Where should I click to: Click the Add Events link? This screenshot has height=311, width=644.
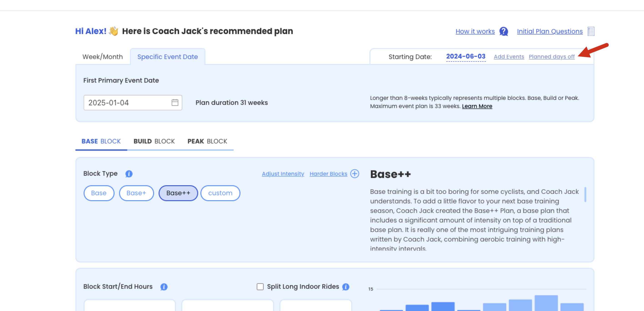pos(509,57)
